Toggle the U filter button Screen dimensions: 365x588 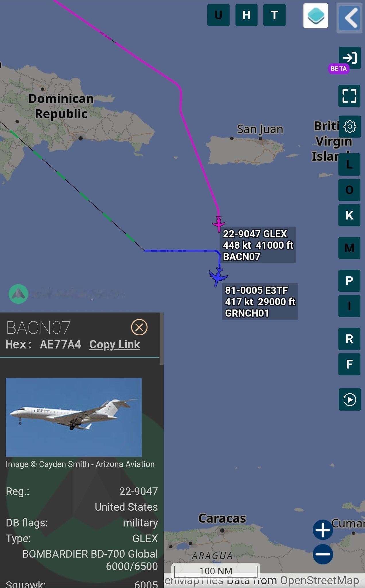(x=218, y=15)
